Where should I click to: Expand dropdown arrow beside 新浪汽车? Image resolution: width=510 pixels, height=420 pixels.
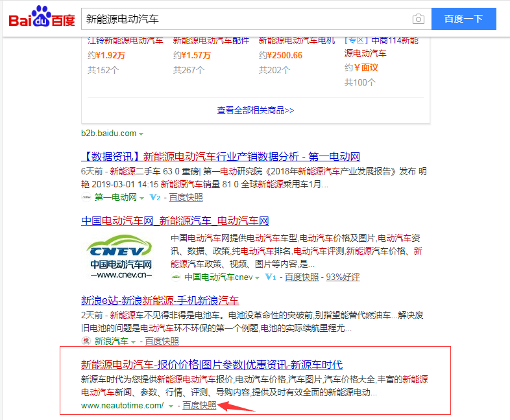(x=133, y=342)
